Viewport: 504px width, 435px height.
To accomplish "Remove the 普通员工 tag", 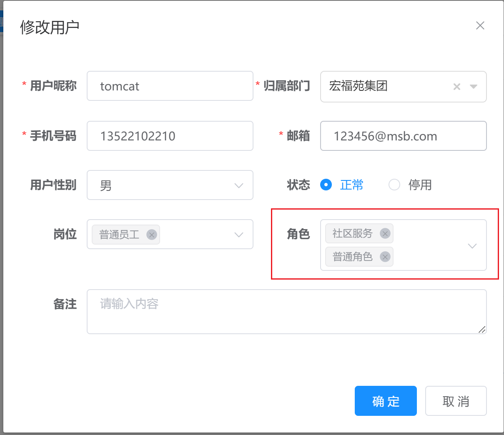I will click(x=152, y=235).
